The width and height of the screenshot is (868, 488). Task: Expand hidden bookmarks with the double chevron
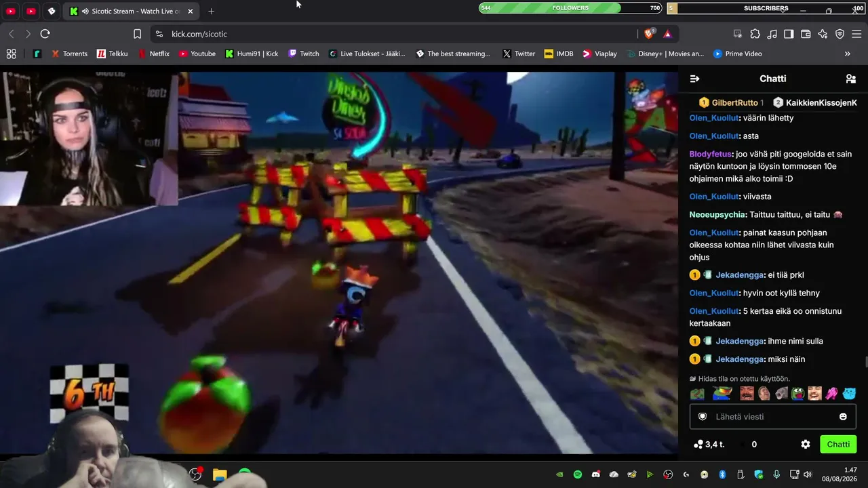click(x=847, y=54)
